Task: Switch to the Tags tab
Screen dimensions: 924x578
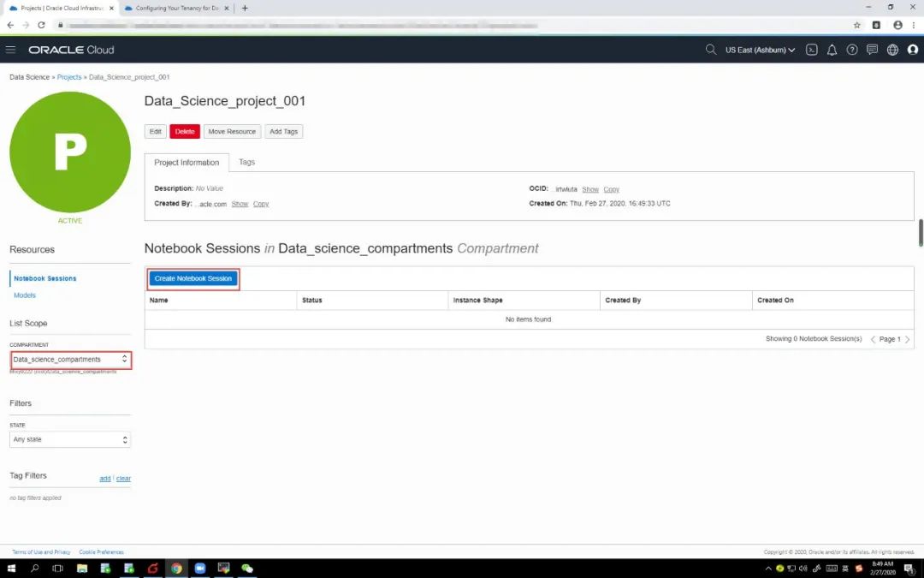Action: click(x=247, y=162)
